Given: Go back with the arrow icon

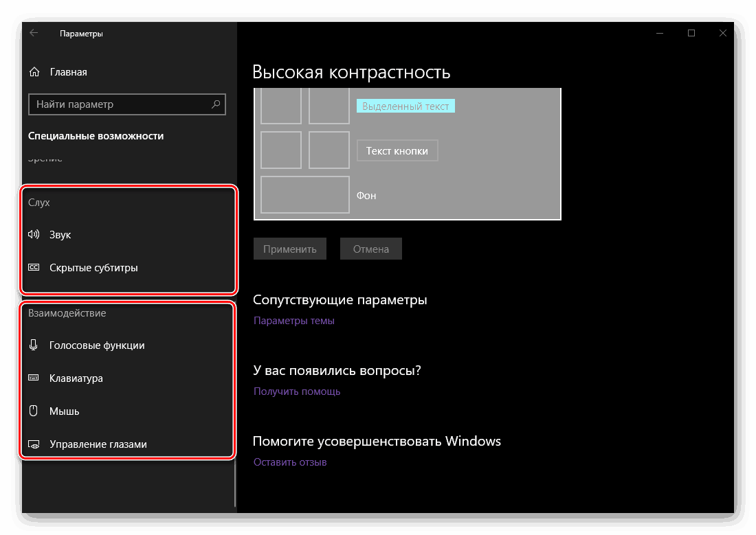Looking at the screenshot, I should tap(34, 33).
